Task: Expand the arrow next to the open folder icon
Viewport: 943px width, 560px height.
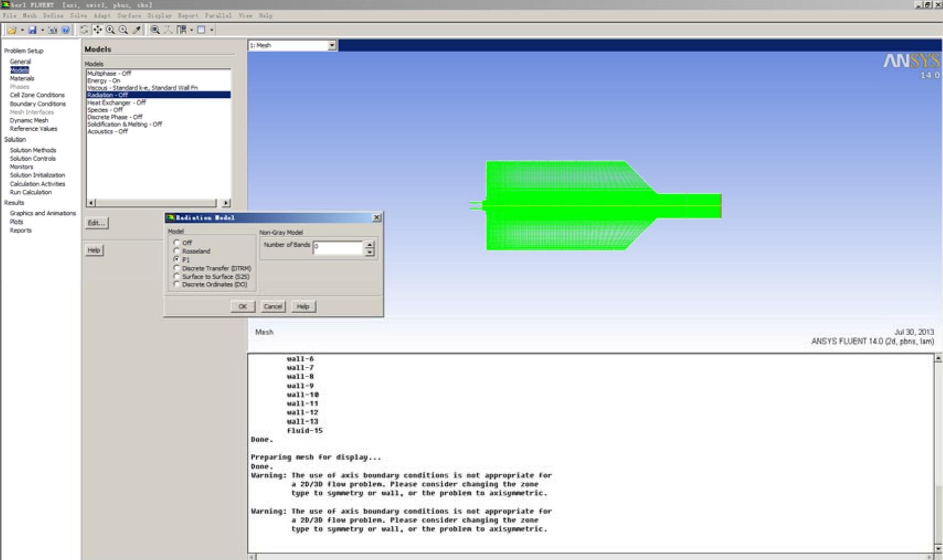Action: (x=22, y=30)
